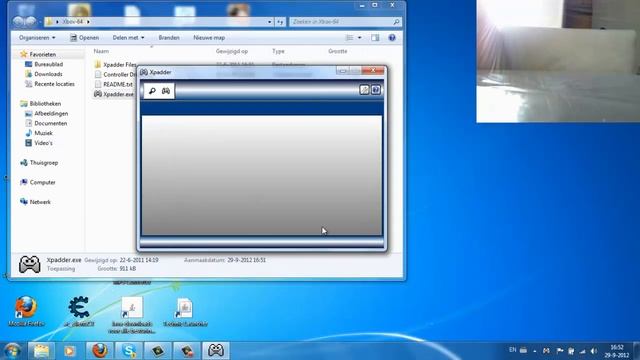Click Openen in Explorer toolbar
Viewport: 640px width, 360px height.
[84, 38]
